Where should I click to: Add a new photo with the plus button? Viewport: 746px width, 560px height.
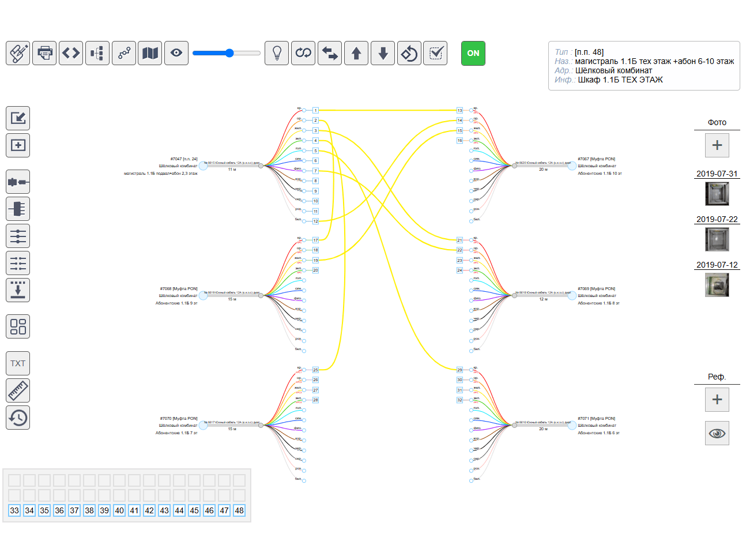point(717,145)
